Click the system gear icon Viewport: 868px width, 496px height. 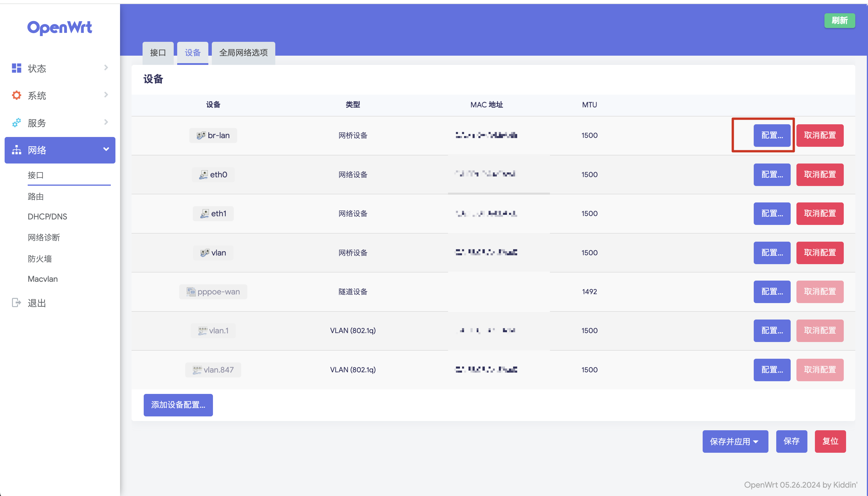[x=16, y=95]
